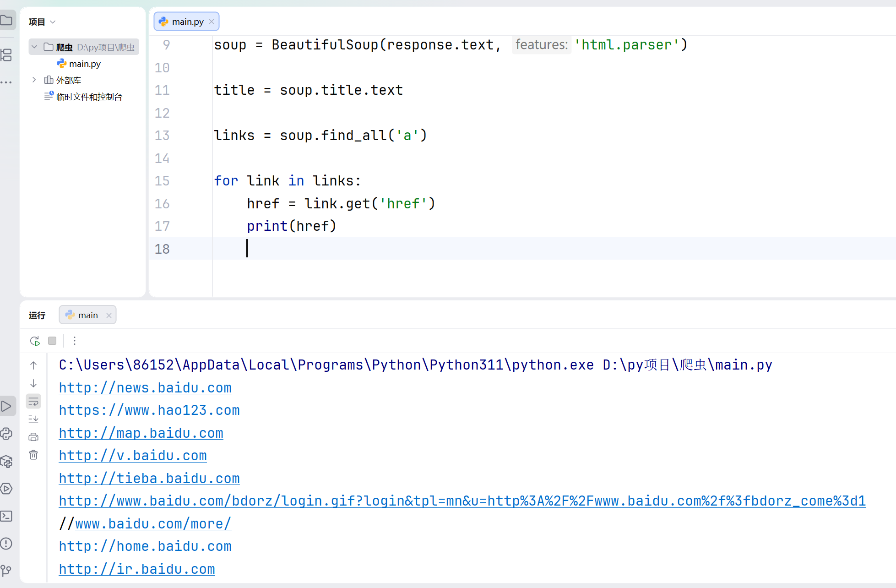Toggle the soft-wrap output button
The height and width of the screenshot is (588, 896).
pos(33,402)
